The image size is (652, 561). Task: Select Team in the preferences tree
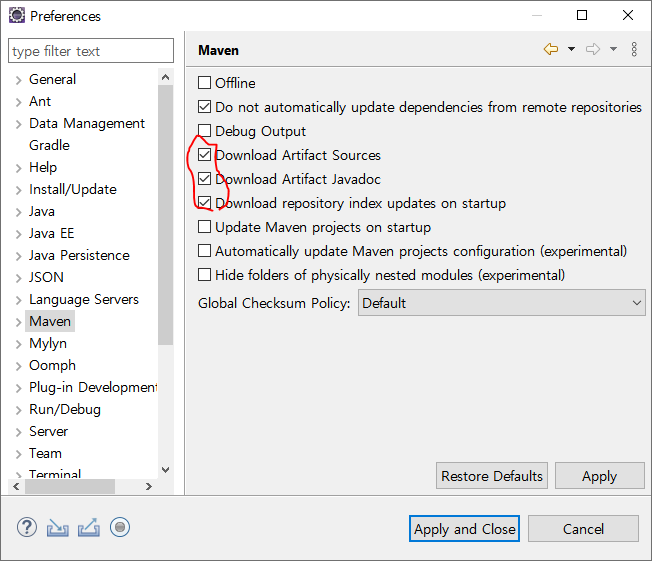[45, 453]
